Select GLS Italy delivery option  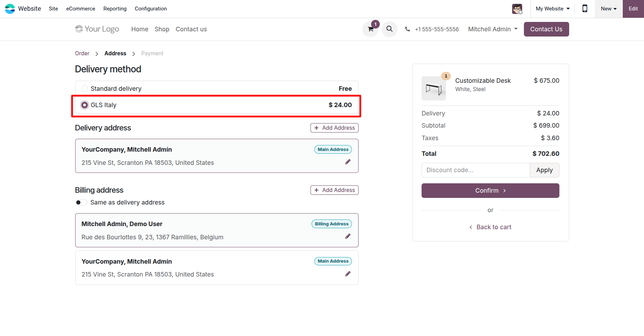coord(85,105)
